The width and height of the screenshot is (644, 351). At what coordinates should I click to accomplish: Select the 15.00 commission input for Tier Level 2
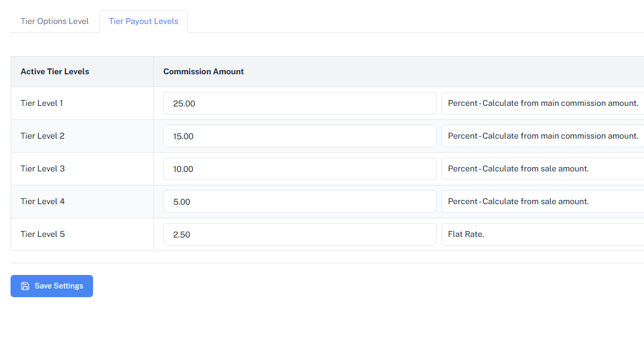point(300,136)
